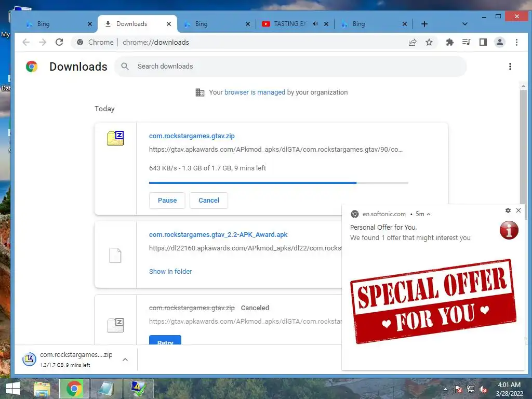
Task: Open Chrome's three-dot main menu
Action: click(x=517, y=42)
